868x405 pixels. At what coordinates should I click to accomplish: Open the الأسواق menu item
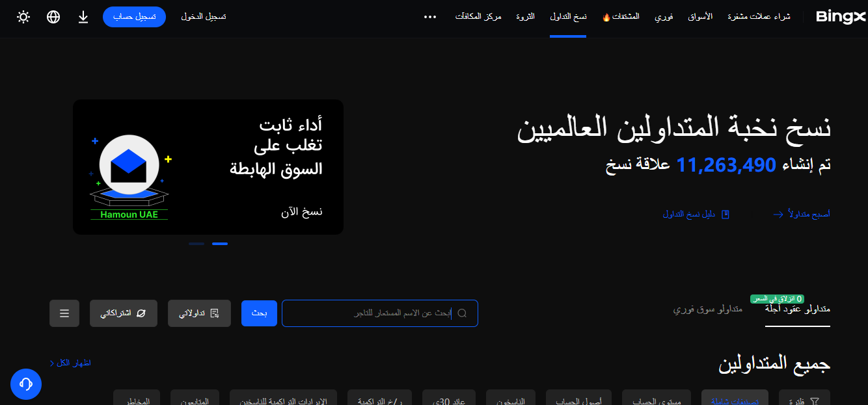(700, 17)
